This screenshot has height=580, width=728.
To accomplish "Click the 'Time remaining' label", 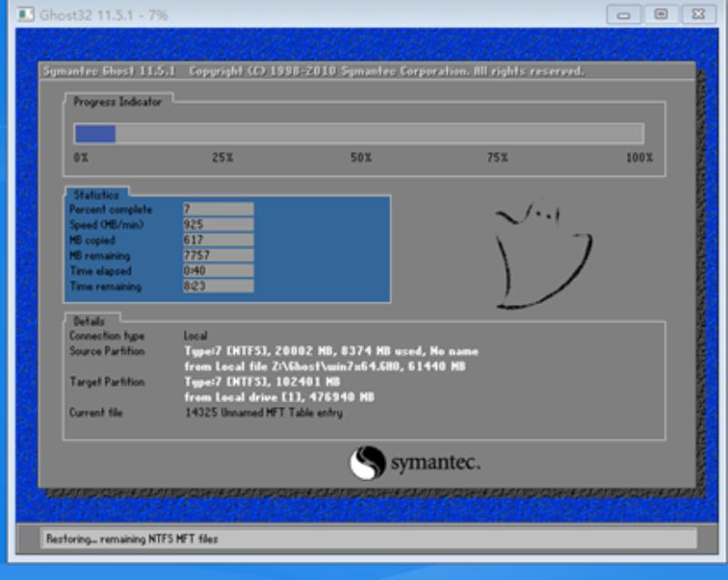I will tap(105, 286).
